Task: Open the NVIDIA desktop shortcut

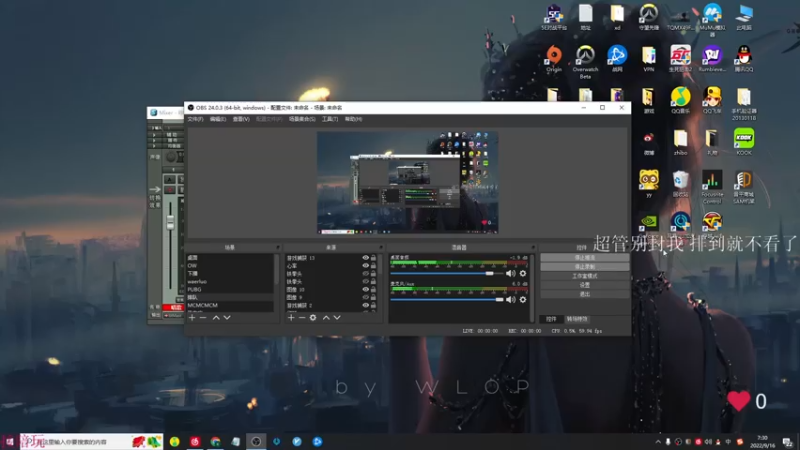Action: [x=648, y=222]
